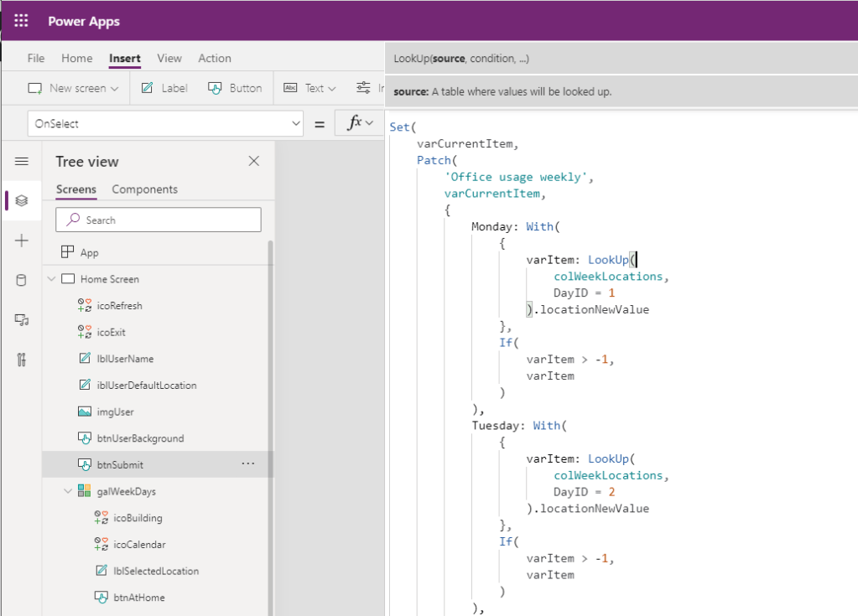The image size is (858, 616).
Task: Collapse the Home Screen tree node
Action: [52, 279]
